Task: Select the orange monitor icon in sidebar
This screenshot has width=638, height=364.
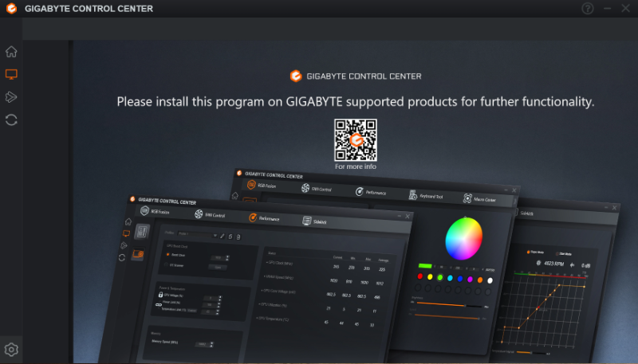Action: click(11, 74)
